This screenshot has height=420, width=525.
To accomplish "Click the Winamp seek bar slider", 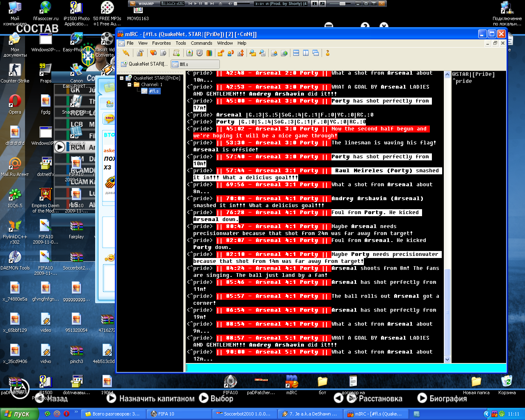I will 343,4.
